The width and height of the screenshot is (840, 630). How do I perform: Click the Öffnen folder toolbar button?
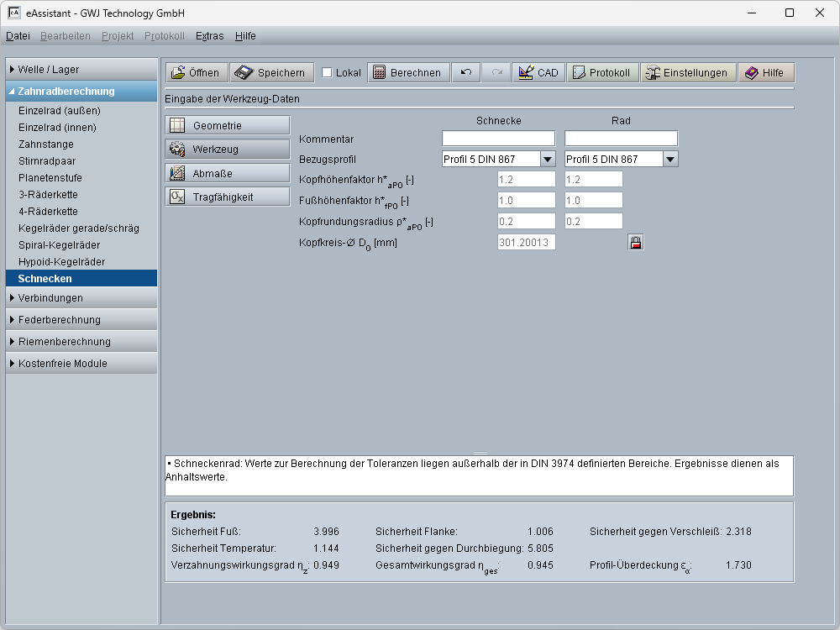(x=195, y=73)
